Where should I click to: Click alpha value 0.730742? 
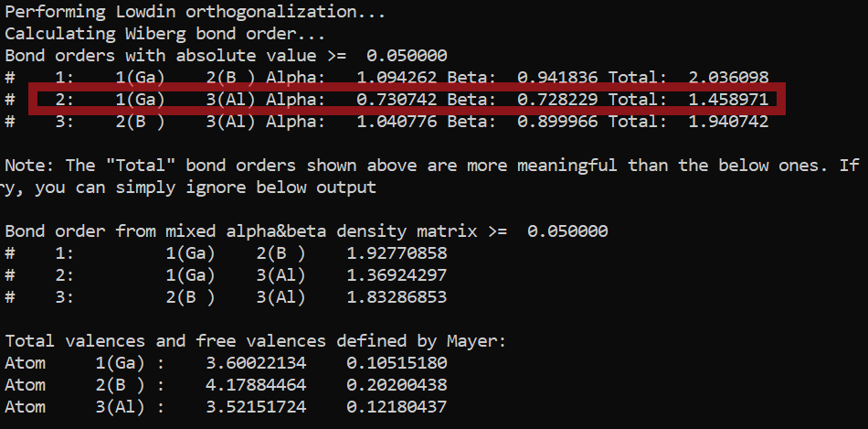tap(397, 100)
